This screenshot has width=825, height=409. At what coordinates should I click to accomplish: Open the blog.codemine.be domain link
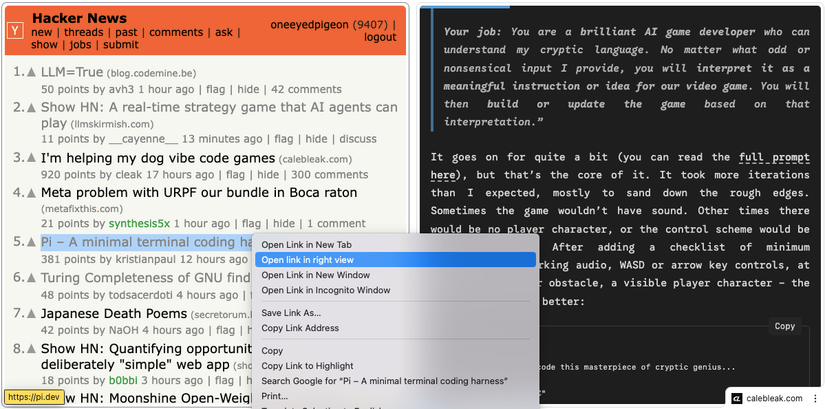pyautogui.click(x=152, y=74)
